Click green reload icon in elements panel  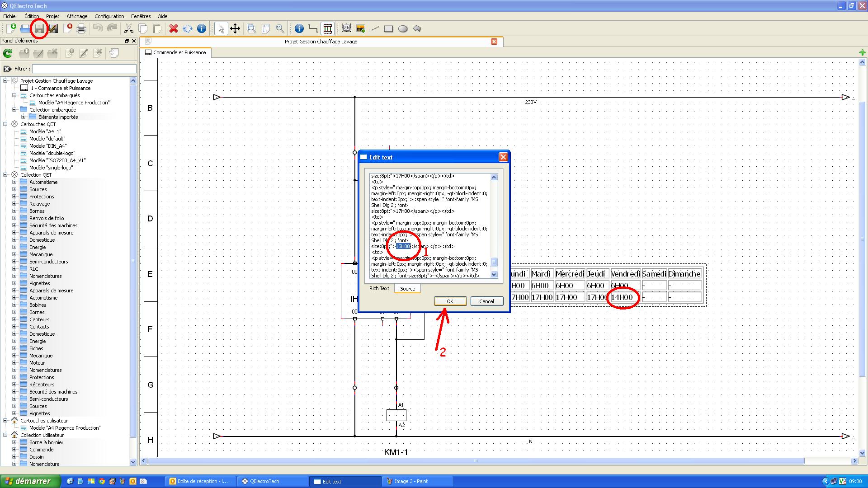[8, 54]
